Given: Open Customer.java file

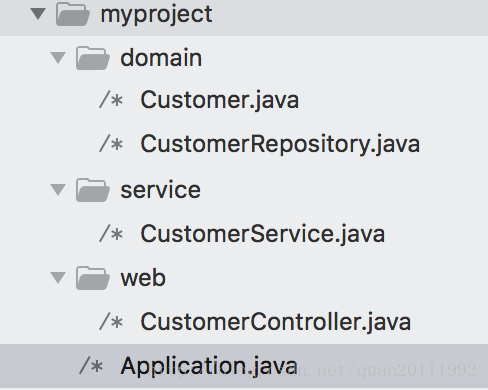Looking at the screenshot, I should tap(220, 100).
